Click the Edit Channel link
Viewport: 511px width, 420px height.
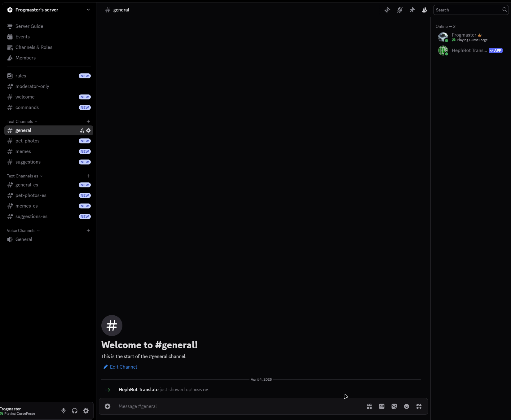click(x=123, y=367)
